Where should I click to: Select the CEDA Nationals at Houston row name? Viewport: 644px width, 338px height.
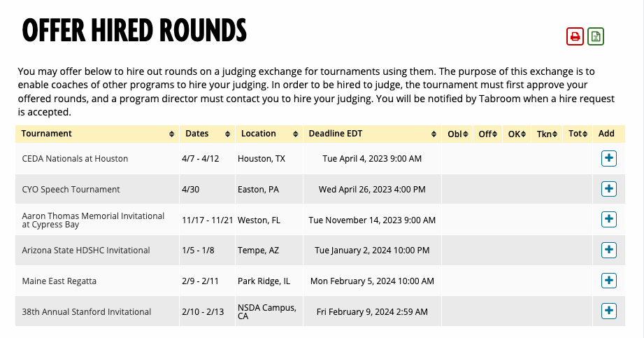click(75, 159)
